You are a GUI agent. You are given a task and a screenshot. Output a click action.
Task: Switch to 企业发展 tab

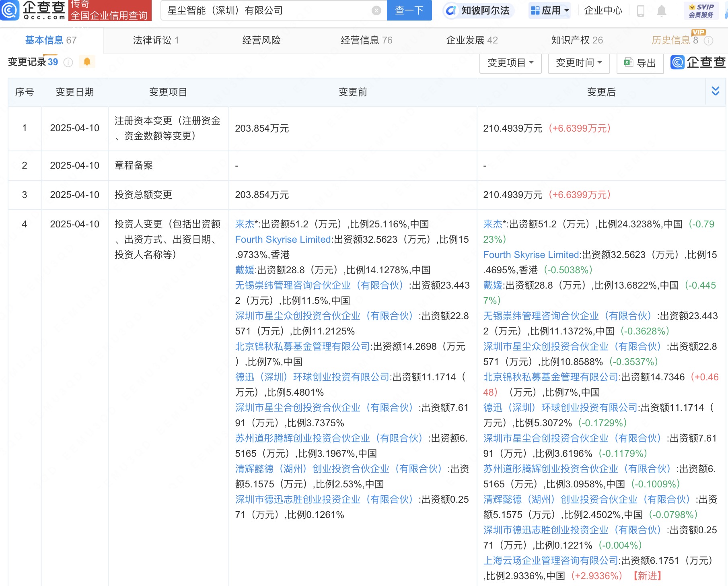472,40
